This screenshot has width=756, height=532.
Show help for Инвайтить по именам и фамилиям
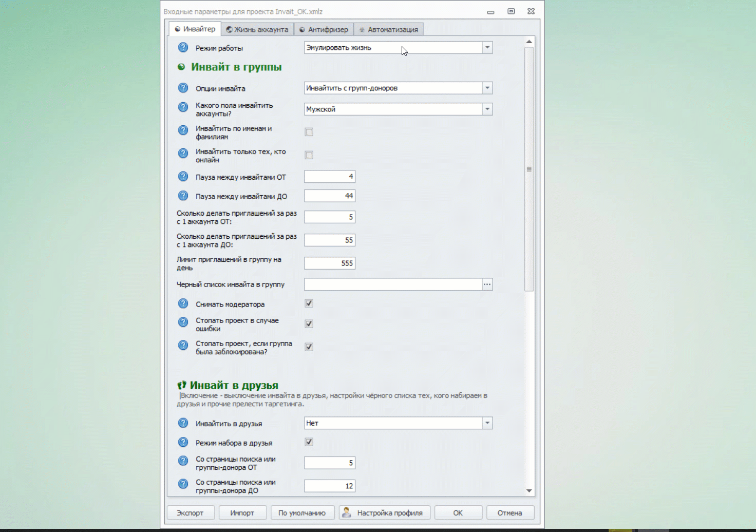click(183, 130)
